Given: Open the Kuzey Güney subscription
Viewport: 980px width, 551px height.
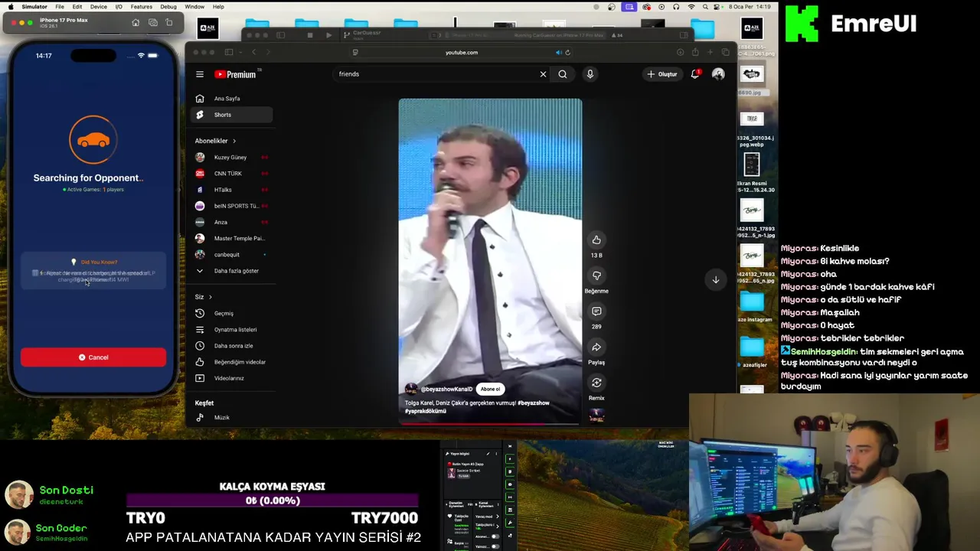Looking at the screenshot, I should coord(231,158).
